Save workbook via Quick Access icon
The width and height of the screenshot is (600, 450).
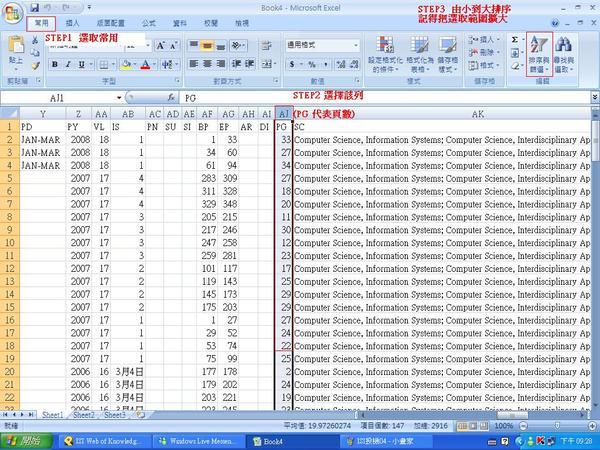(34, 7)
